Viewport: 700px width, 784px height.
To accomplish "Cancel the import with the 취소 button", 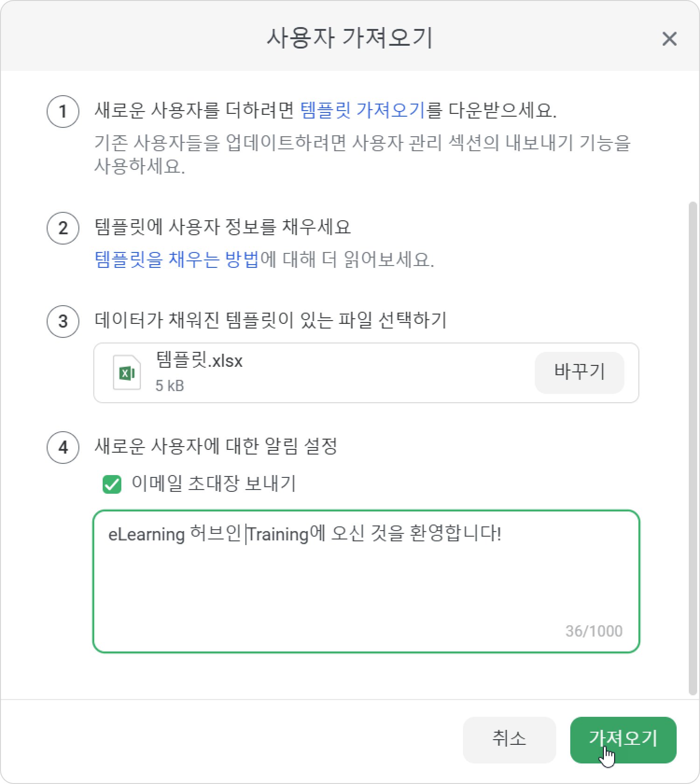I will coord(509,740).
